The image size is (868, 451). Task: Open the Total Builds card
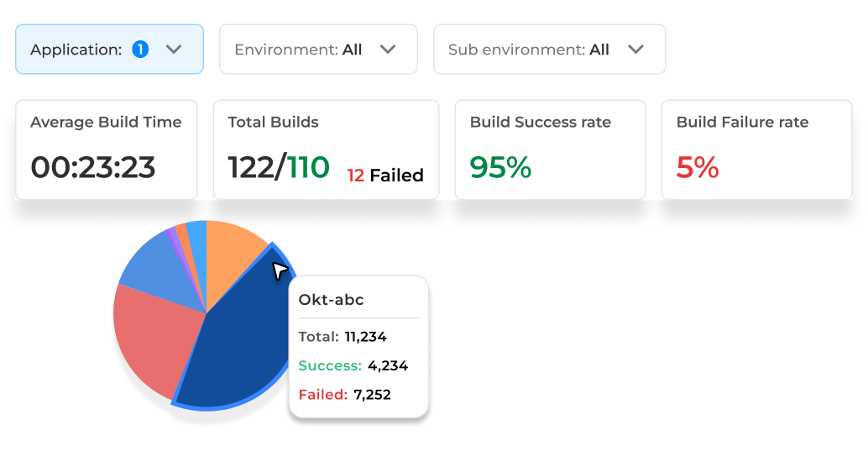coord(326,149)
